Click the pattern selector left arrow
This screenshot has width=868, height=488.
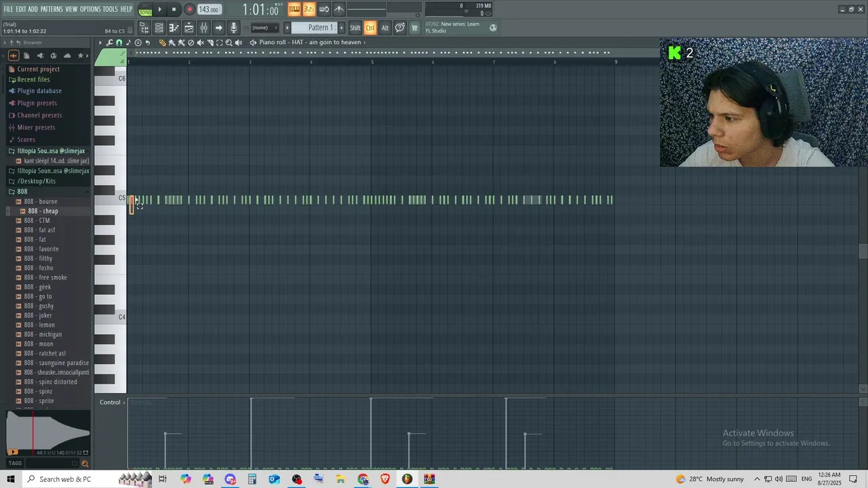[x=288, y=28]
